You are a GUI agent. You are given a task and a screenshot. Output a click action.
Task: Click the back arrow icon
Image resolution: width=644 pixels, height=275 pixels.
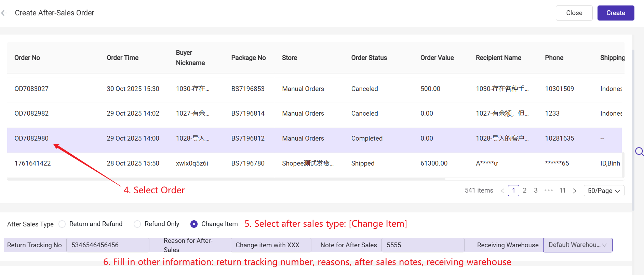tap(4, 13)
